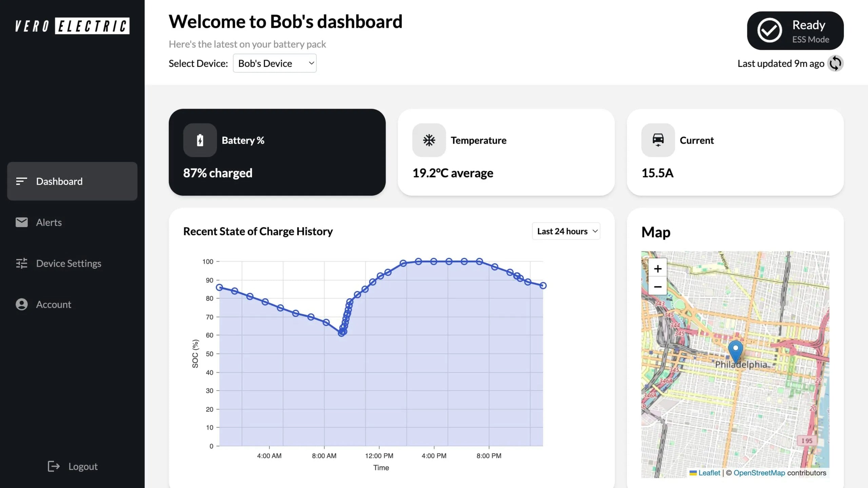Screen dimensions: 868x488
Task: Expand the Bob's Device selector
Action: [275, 63]
